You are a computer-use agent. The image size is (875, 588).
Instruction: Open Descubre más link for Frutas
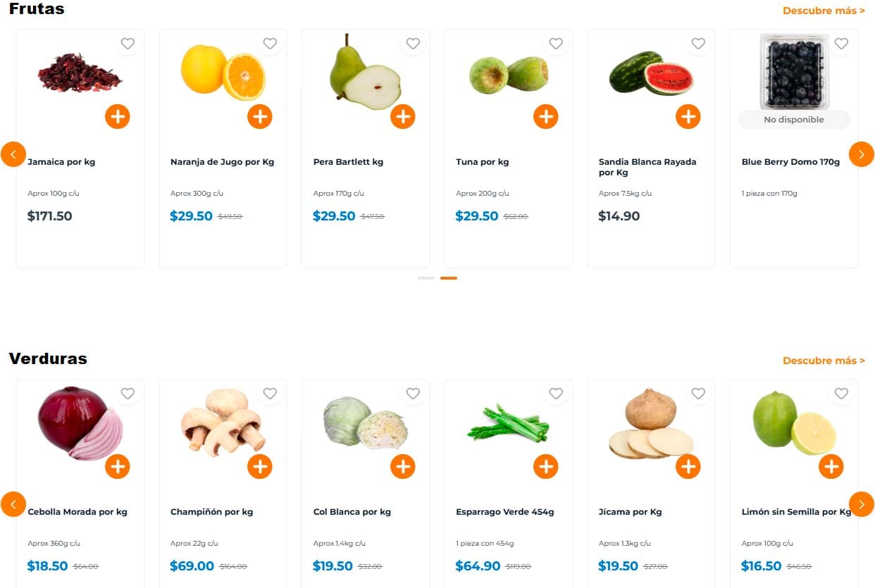824,11
